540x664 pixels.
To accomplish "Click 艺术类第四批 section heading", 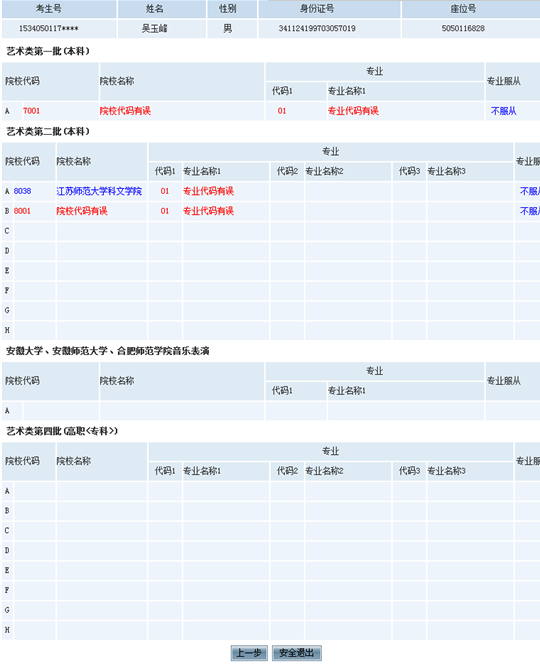I will [62, 431].
